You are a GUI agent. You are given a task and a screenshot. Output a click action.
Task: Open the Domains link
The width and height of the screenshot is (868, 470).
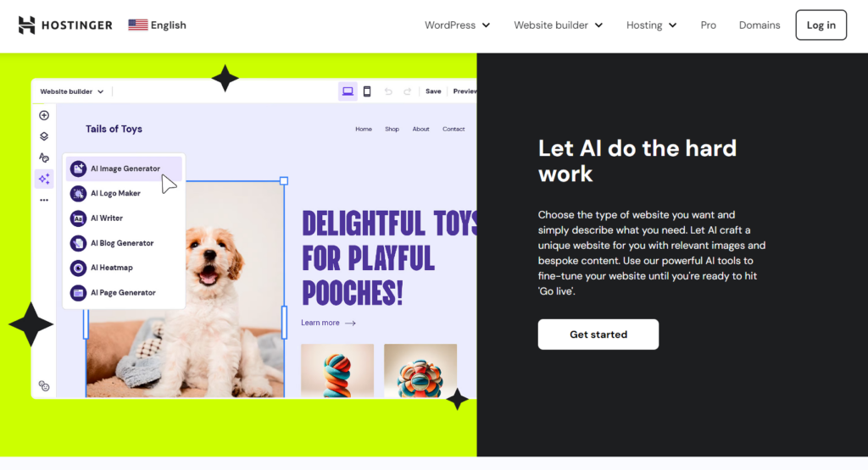click(759, 25)
